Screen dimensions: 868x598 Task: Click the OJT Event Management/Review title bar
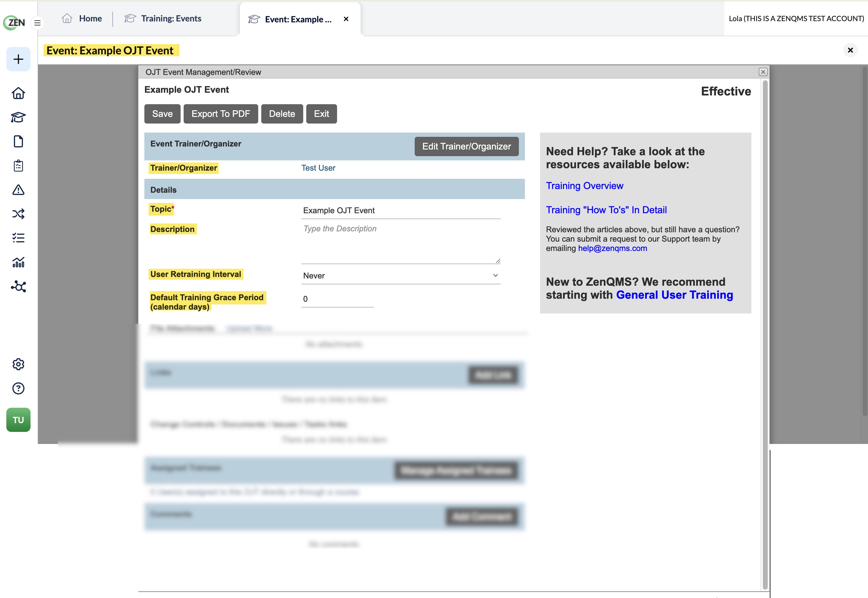[x=453, y=72]
